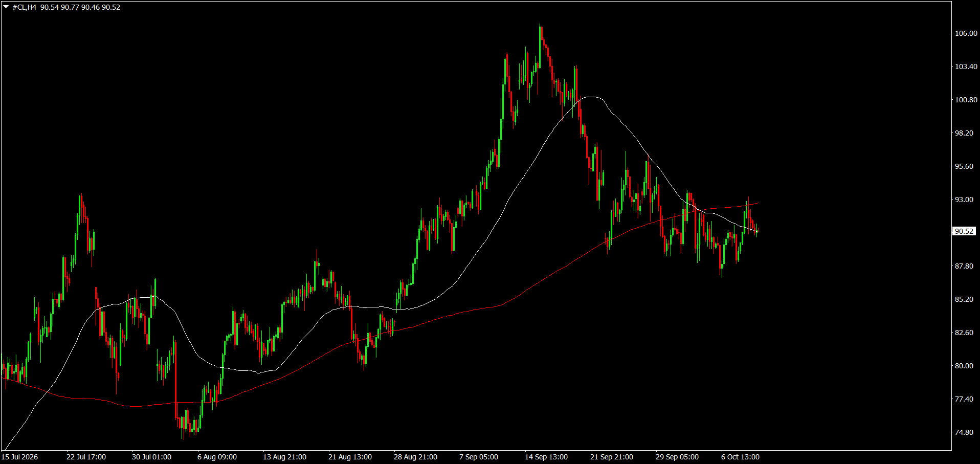Select the 82.60 price scale value
This screenshot has height=464, width=980.
[964, 333]
